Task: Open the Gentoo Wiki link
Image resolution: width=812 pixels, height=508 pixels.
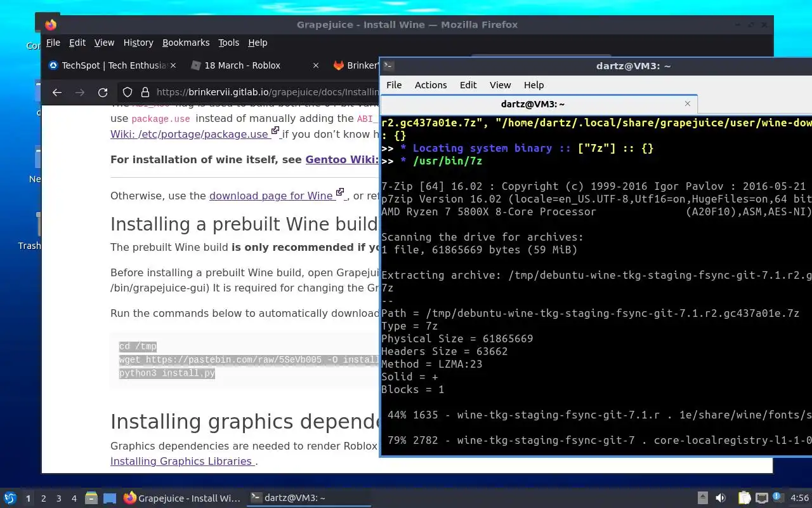Action: [342, 159]
